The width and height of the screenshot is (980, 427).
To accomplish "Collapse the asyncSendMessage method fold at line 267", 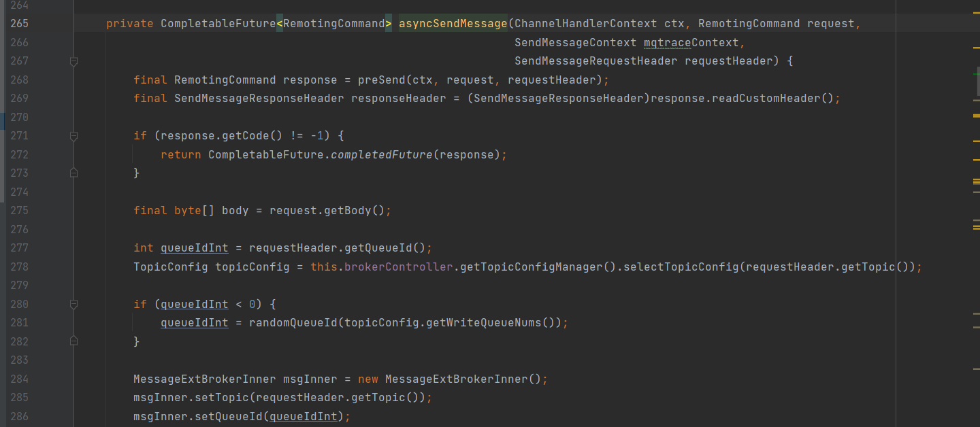I will coord(73,61).
